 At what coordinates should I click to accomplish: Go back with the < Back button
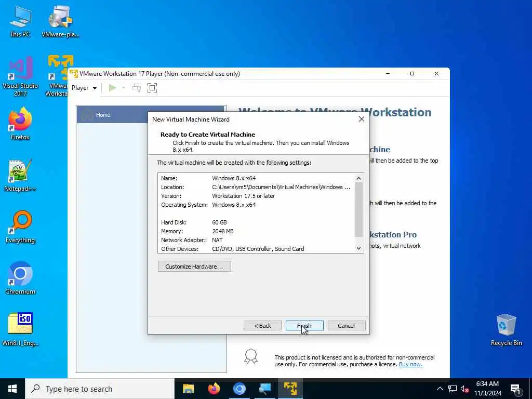click(x=262, y=326)
